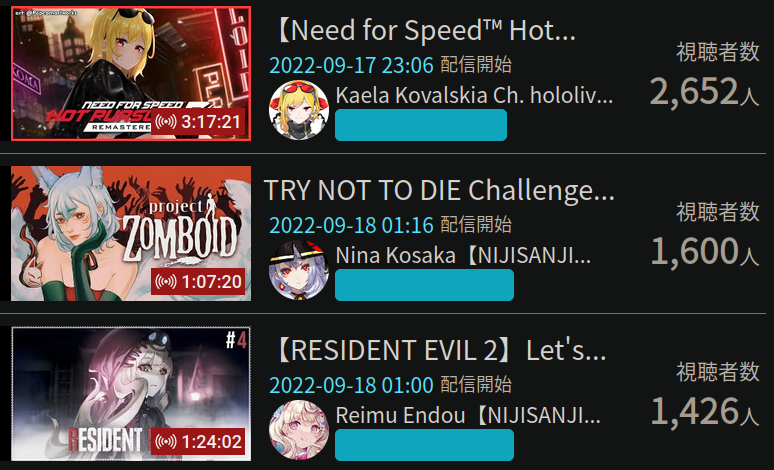Click teal button under Kaela Kovalskia
This screenshot has width=774, height=470.
[421, 125]
